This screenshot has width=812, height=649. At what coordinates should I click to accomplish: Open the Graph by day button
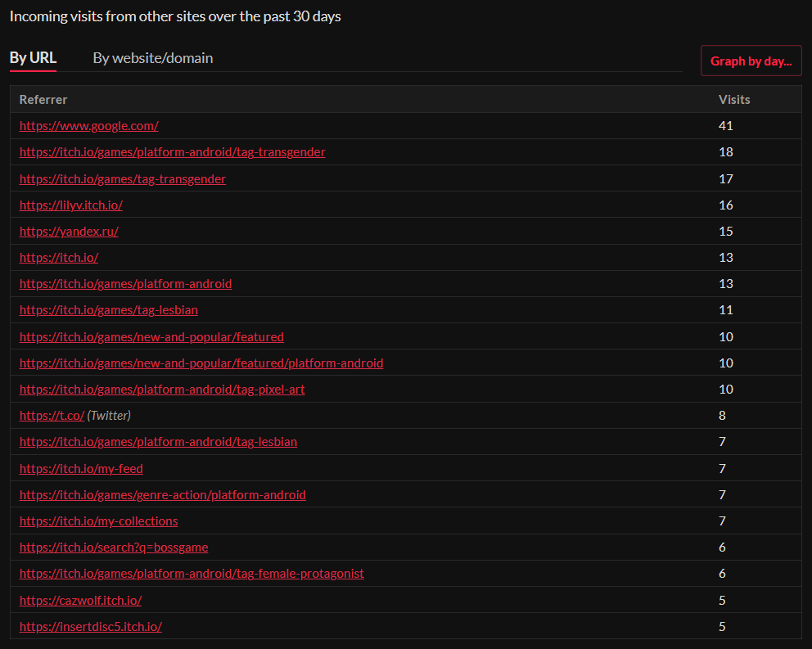tap(751, 61)
